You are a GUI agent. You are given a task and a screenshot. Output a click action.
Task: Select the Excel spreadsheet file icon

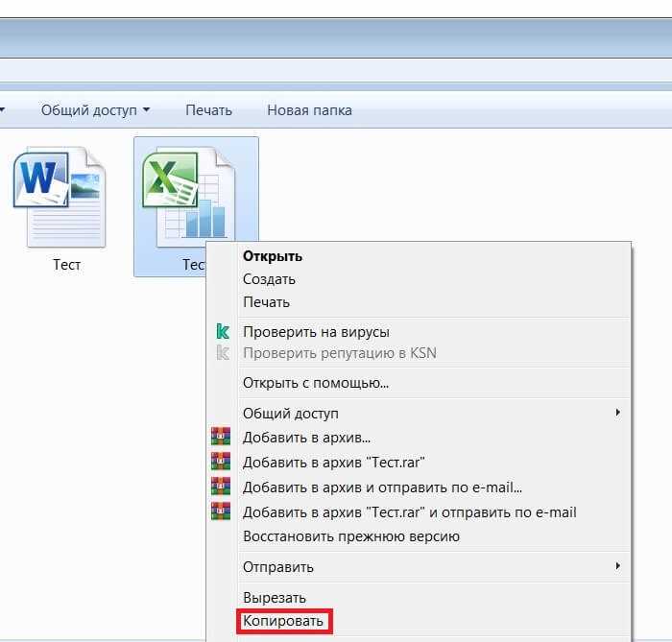coord(189,197)
